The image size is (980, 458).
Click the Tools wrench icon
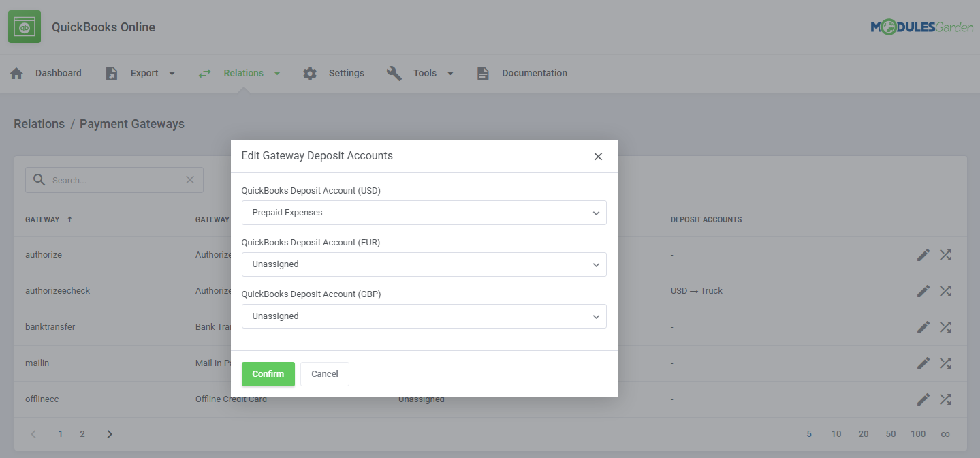[x=394, y=74]
